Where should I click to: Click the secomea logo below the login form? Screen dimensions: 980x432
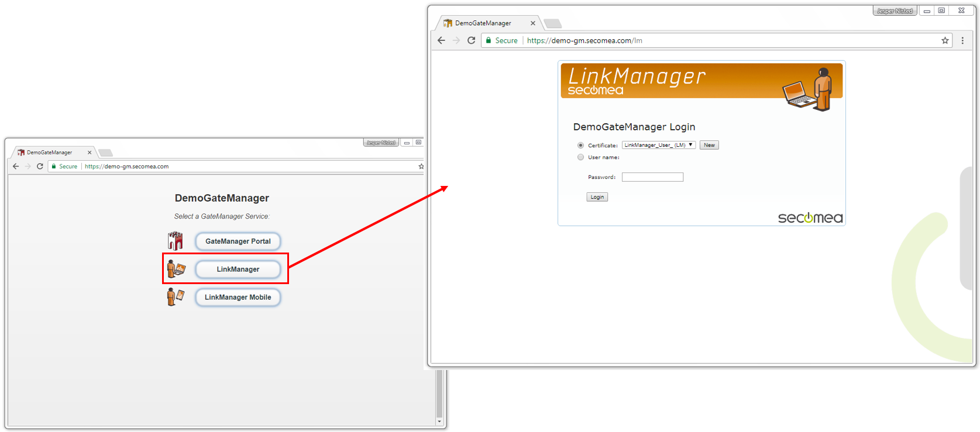810,217
